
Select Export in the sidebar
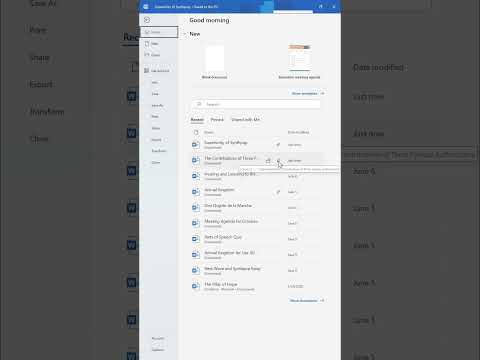156,140
